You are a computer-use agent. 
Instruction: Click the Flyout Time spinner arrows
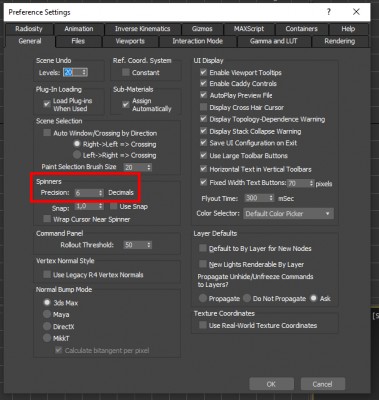tap(271, 198)
